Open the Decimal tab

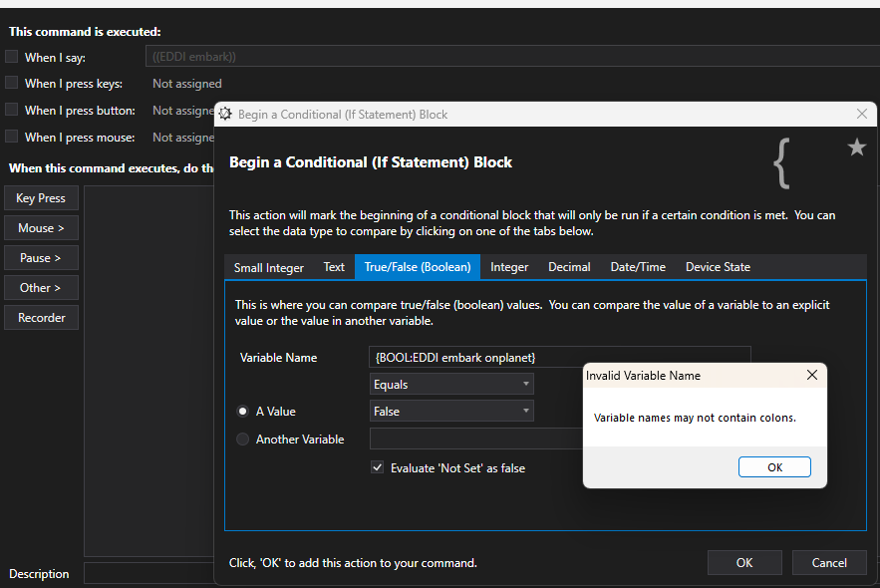(569, 267)
